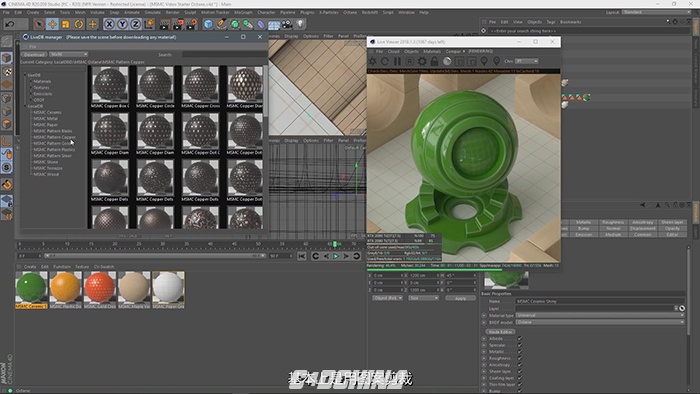
Task: Play the animation forward
Action: pyautogui.click(x=336, y=256)
